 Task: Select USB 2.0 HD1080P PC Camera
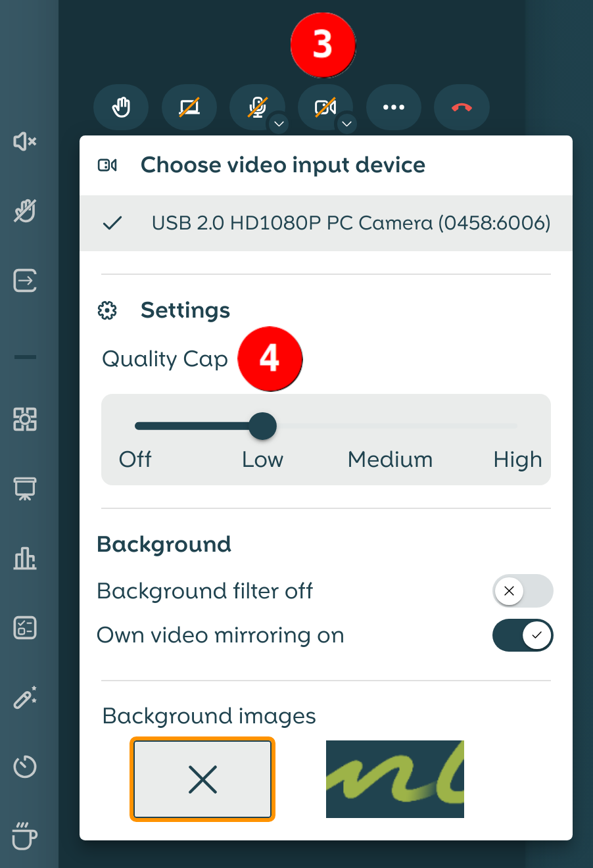pyautogui.click(x=350, y=223)
